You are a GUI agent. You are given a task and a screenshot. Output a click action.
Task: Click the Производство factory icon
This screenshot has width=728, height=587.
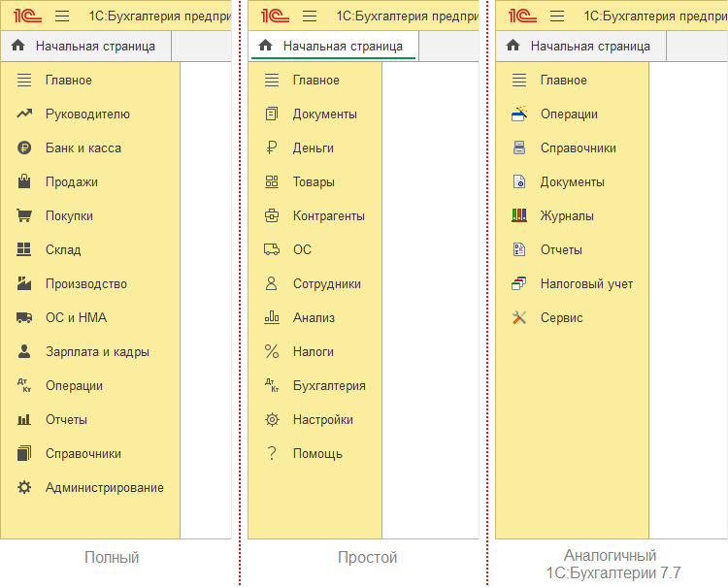coord(24,283)
